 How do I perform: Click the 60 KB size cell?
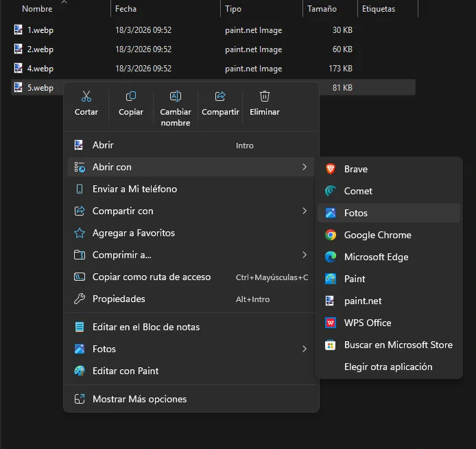click(x=342, y=49)
